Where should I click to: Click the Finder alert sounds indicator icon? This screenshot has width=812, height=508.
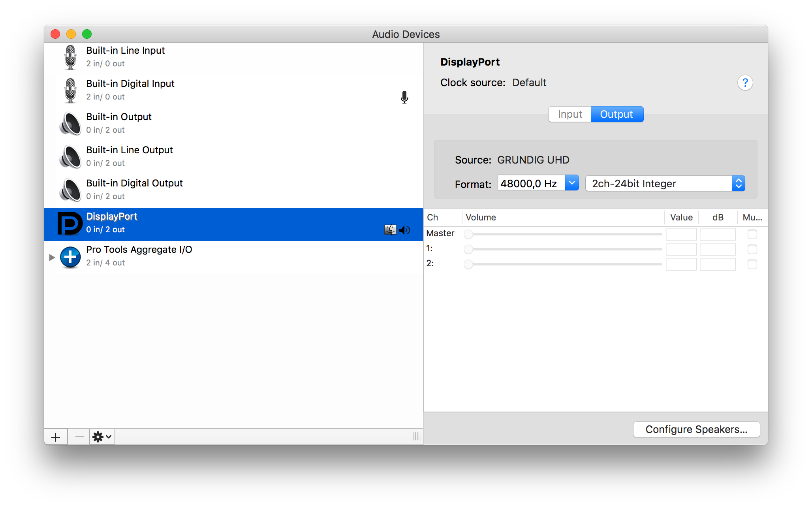pos(390,230)
